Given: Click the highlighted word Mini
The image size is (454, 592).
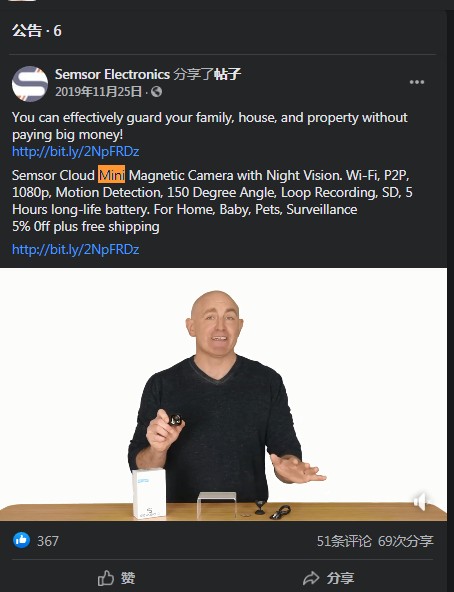Looking at the screenshot, I should 111,175.
